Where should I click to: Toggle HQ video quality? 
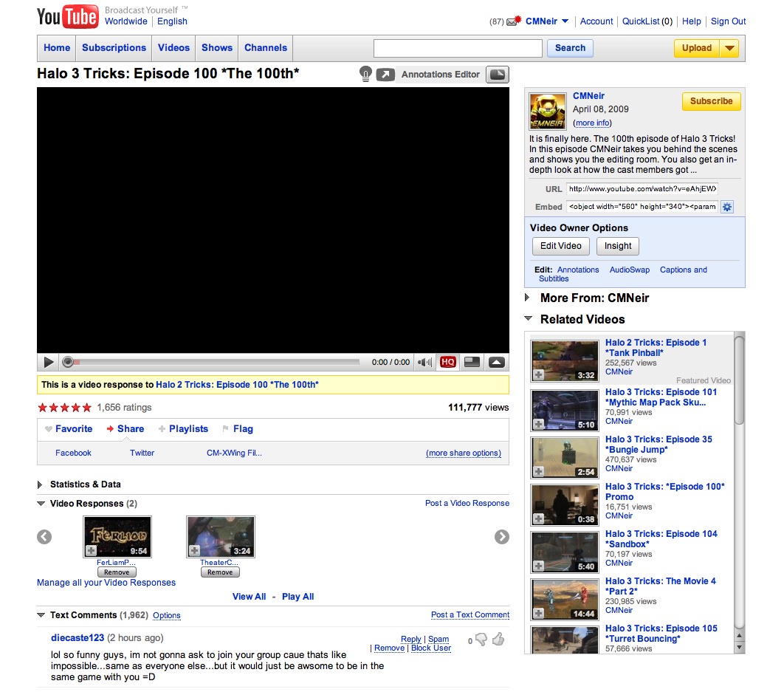[x=447, y=362]
